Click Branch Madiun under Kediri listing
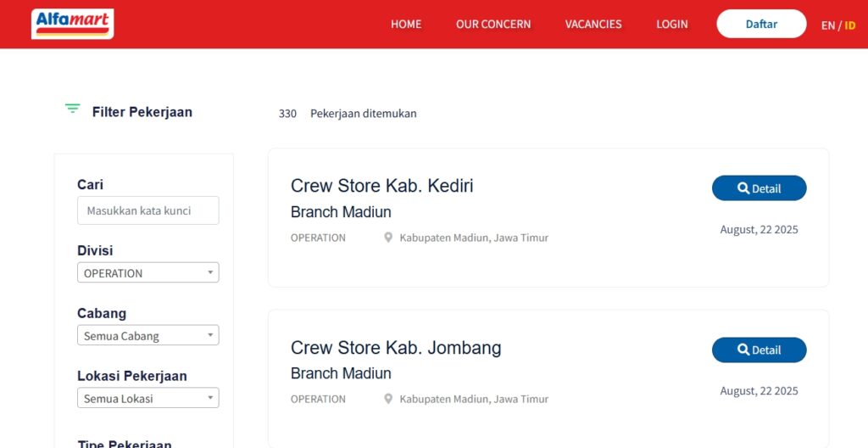This screenshot has height=448, width=868. [341, 212]
